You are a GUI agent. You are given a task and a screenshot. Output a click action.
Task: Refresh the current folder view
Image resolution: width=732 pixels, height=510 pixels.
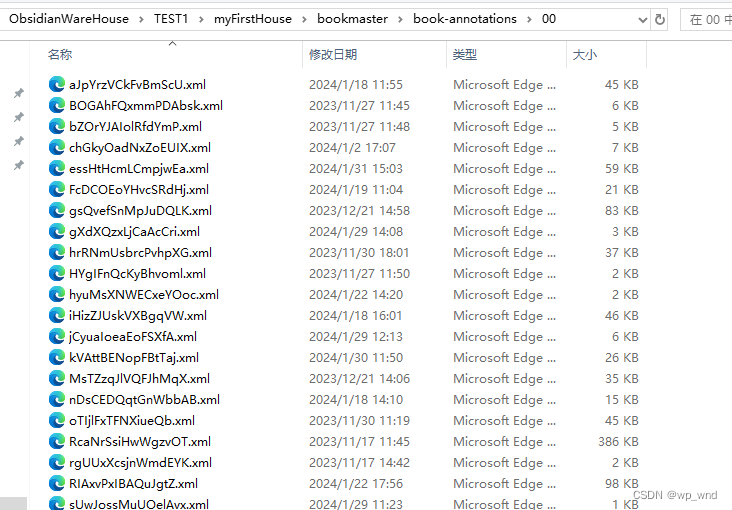coord(660,20)
